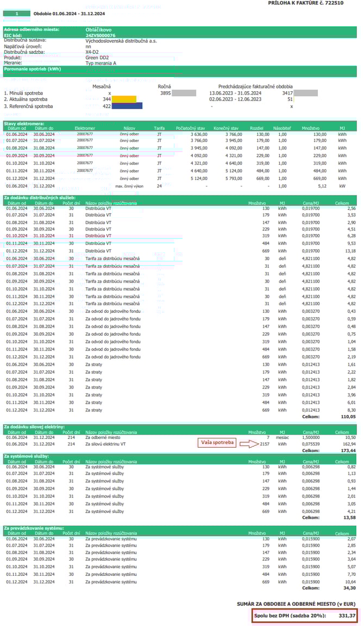
Task: Select the initial meter reading '3 636,00'
Action: point(199,134)
